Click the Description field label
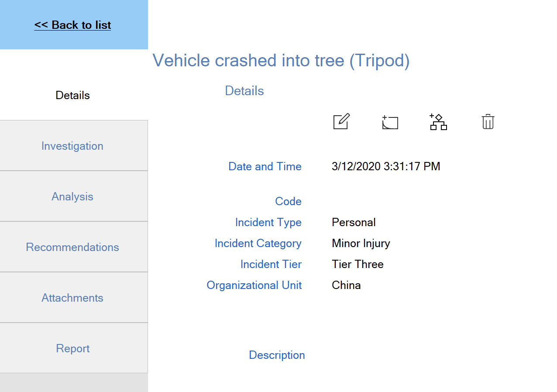 click(x=277, y=355)
